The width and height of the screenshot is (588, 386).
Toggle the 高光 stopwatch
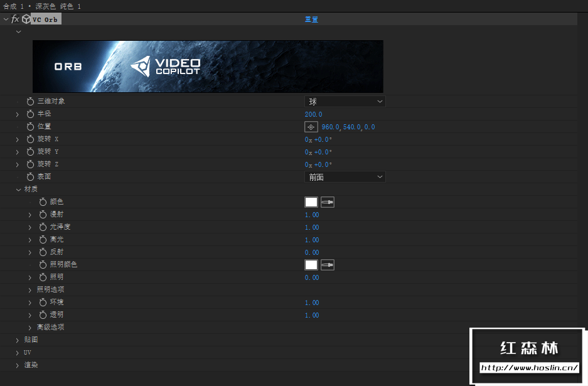pos(43,240)
